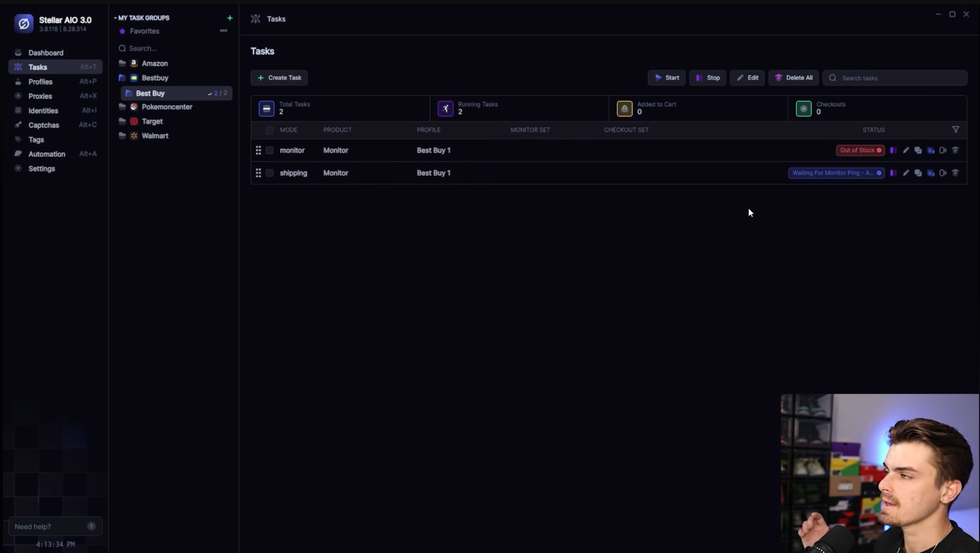Expand the Target task group
Viewport: 980px width, 553px height.
point(122,121)
